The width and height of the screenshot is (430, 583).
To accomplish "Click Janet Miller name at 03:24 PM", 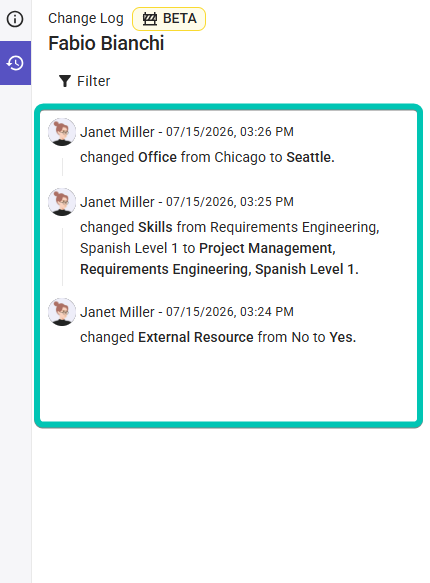I will 117,312.
